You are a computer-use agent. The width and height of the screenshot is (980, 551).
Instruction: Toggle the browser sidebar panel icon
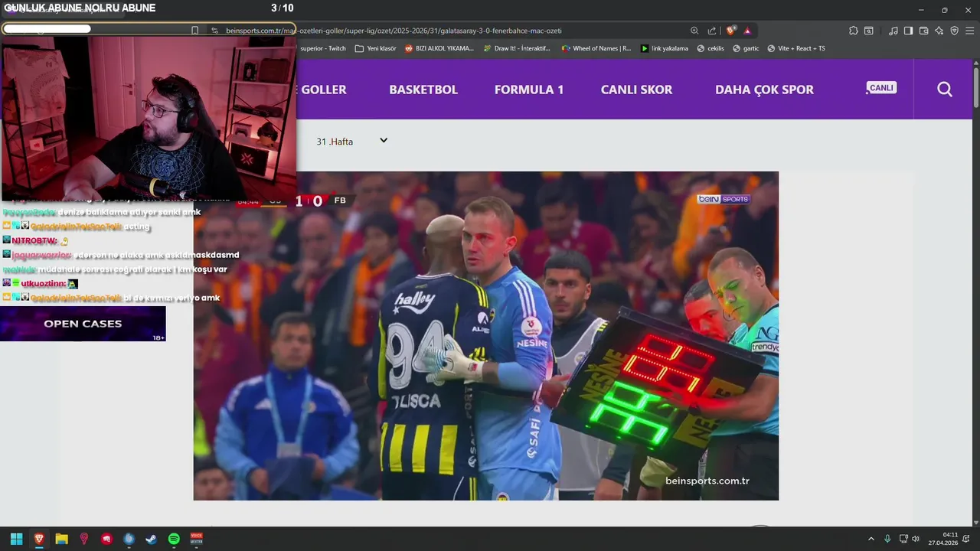(909, 31)
